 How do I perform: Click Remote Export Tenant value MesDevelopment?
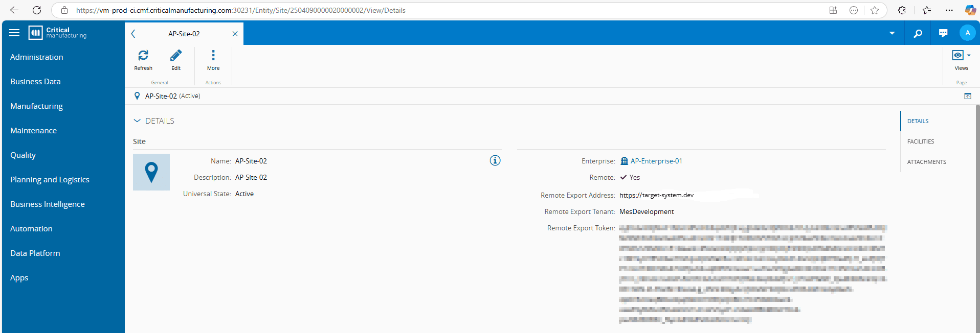tap(647, 211)
